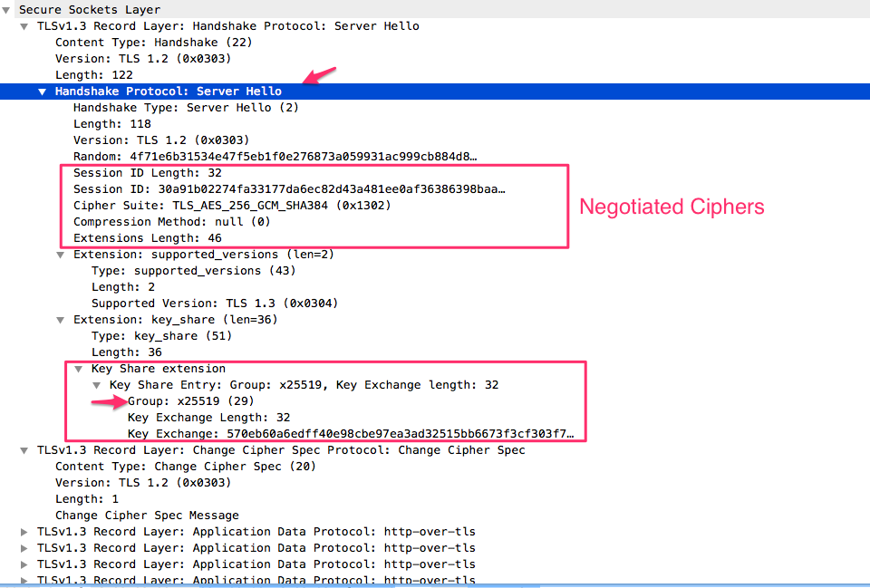The image size is (870, 588).
Task: Collapse the Key Share Entry triangle
Action: click(x=97, y=385)
